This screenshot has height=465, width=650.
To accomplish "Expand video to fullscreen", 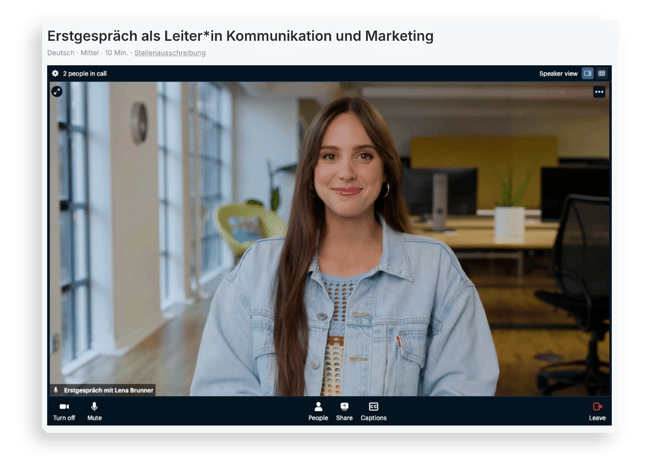I will (57, 91).
